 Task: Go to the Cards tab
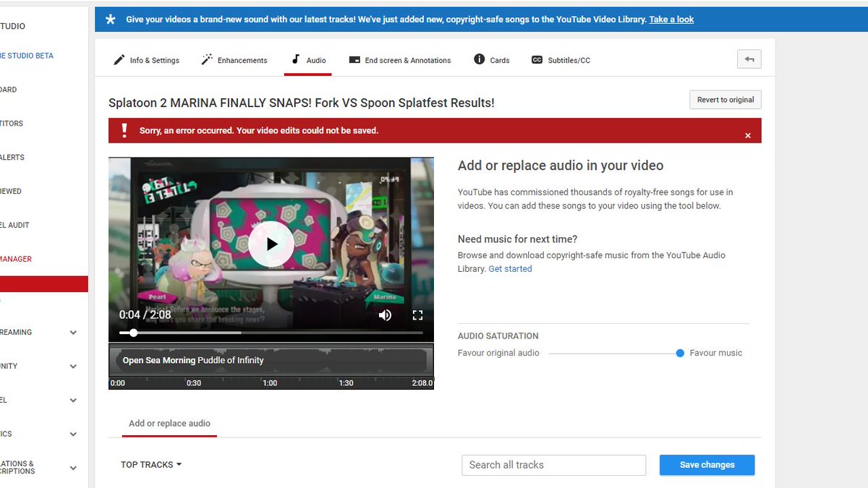(x=492, y=60)
